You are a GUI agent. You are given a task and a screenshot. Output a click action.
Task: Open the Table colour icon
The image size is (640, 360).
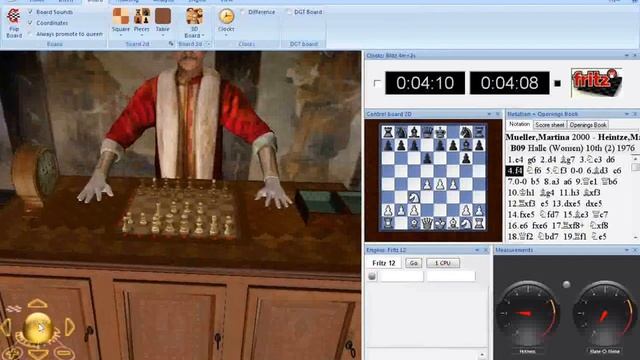tap(162, 16)
